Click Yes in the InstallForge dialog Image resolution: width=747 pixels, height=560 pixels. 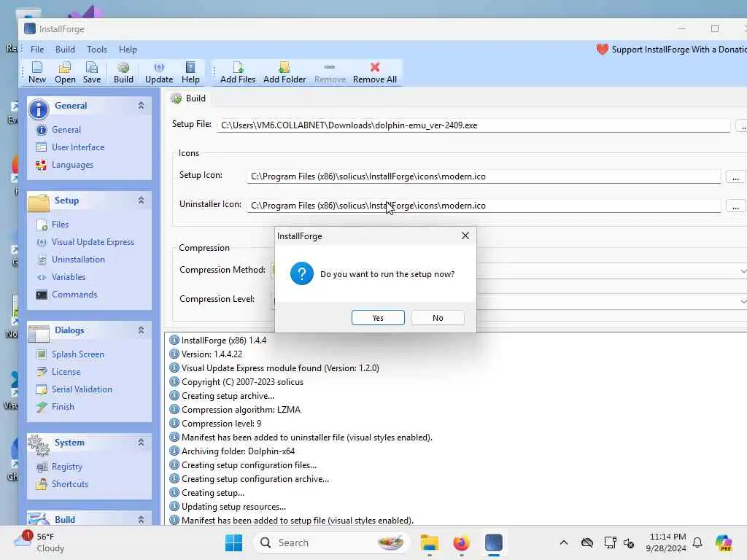(x=378, y=318)
